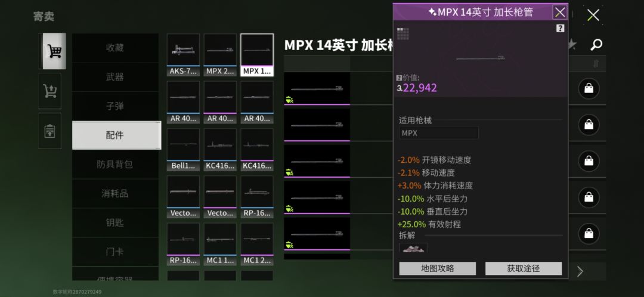This screenshot has width=644, height=297.
Task: Select the purple-underlined AR 40... item tile
Action: (220, 103)
